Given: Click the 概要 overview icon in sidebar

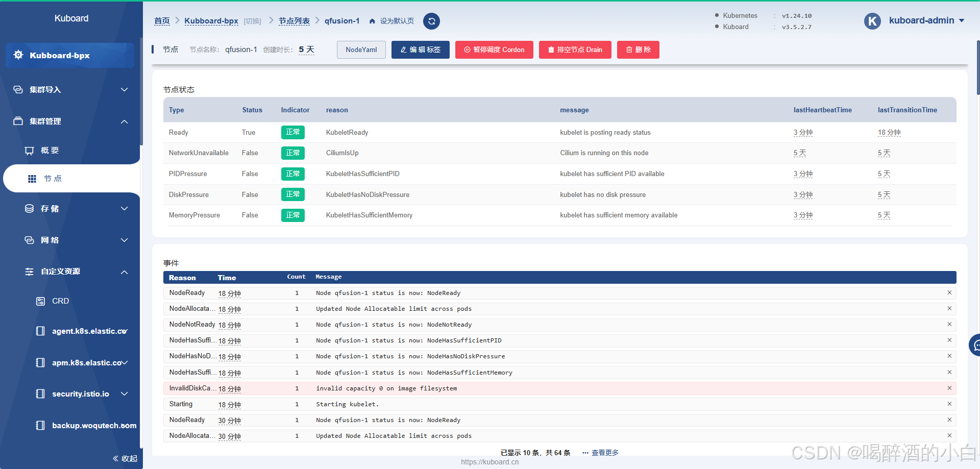Looking at the screenshot, I should point(30,151).
